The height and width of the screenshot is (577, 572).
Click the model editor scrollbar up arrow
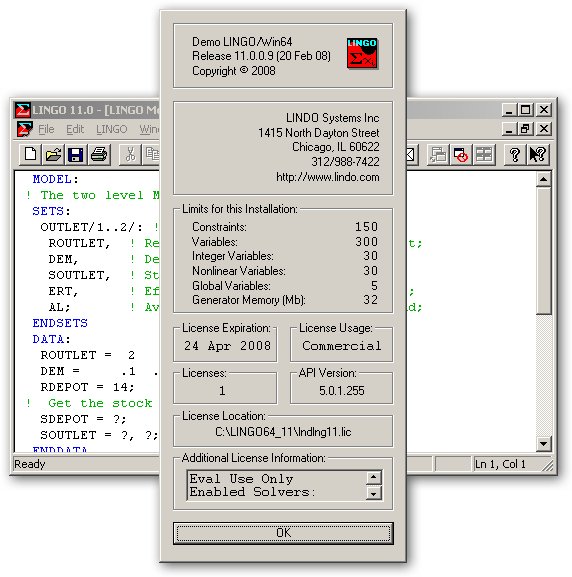click(x=543, y=179)
